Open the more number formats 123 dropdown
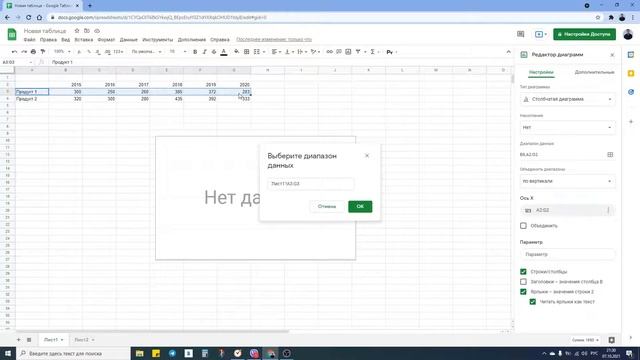The image size is (640, 360). pyautogui.click(x=118, y=52)
